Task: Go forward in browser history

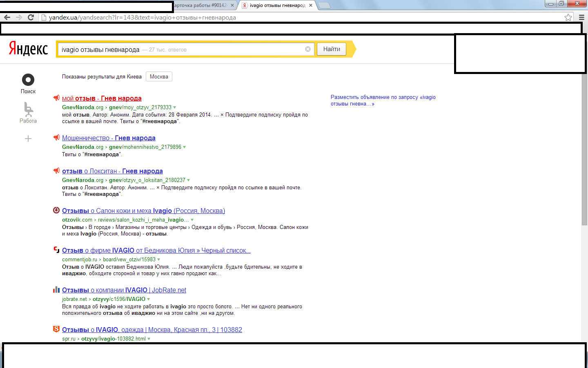Action: 19,17
